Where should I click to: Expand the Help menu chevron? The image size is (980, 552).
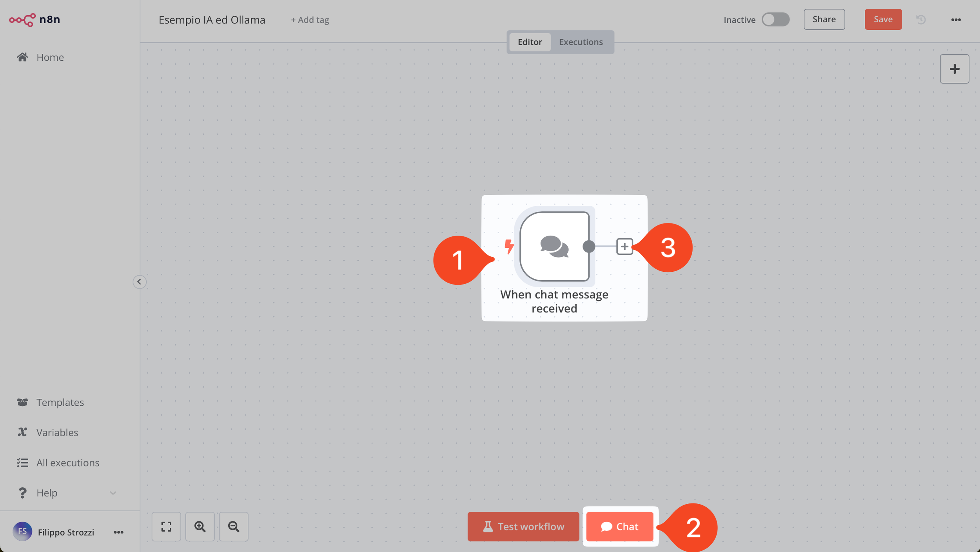(x=113, y=493)
